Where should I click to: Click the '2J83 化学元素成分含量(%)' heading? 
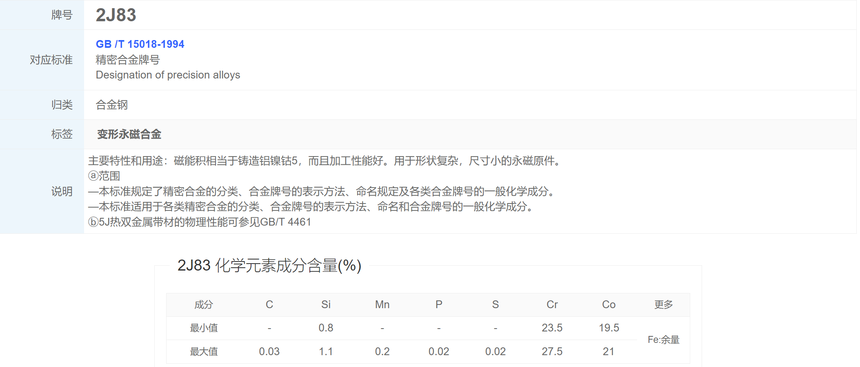point(269,266)
